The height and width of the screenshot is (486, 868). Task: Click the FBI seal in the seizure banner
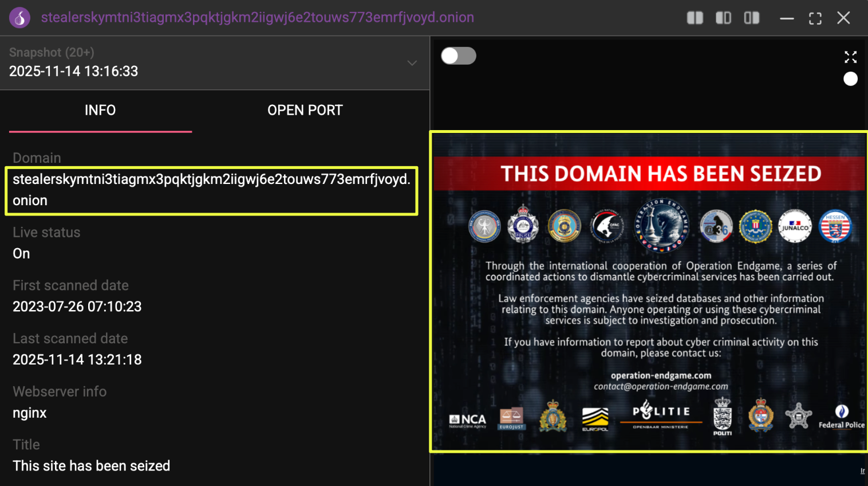point(755,226)
